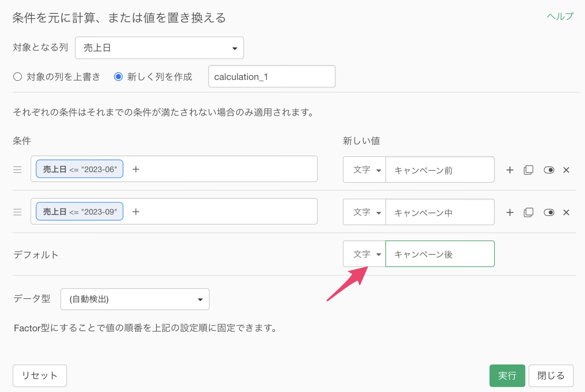Viewport: 585px width, 392px height.
Task: Duplicate the キャンペーン前 condition row
Action: [x=529, y=170]
